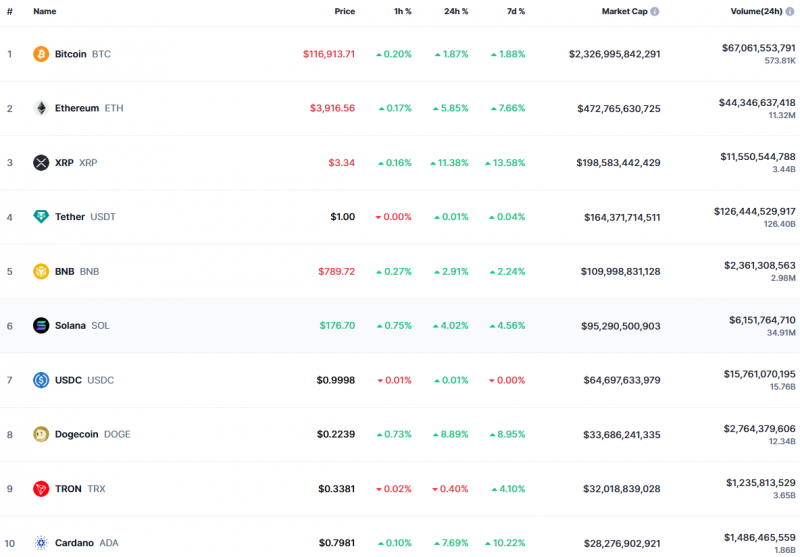The width and height of the screenshot is (800, 557).
Task: Click TRON 24h change 0.40%
Action: tap(451, 489)
